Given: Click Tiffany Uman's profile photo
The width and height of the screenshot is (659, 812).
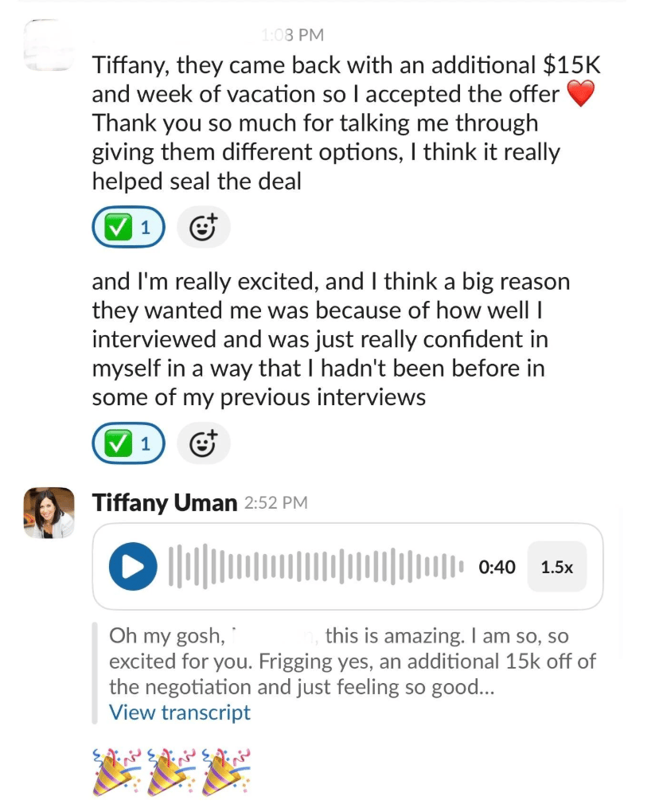Looking at the screenshot, I should [49, 513].
